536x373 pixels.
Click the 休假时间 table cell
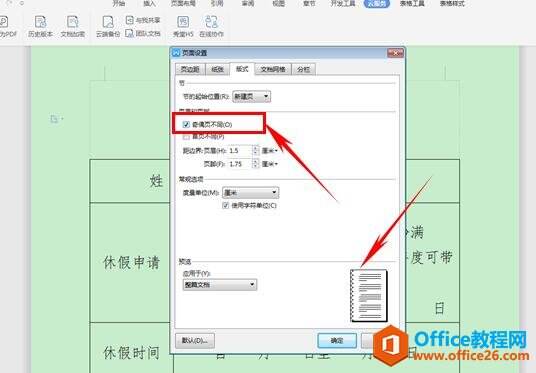pyautogui.click(x=131, y=352)
